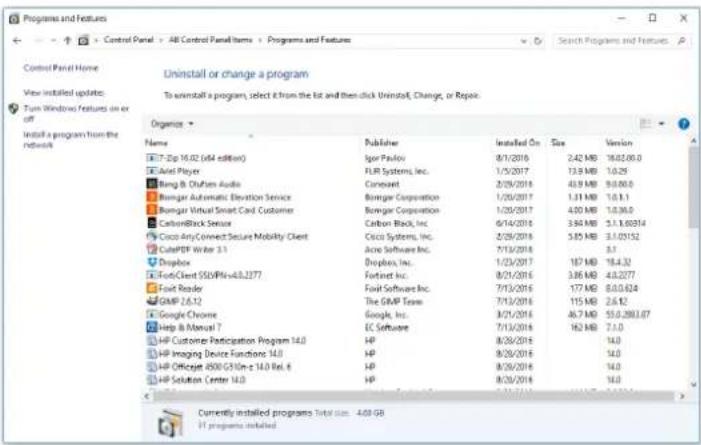Sort by the Name column header
The width and height of the screenshot is (701, 445).
point(156,143)
